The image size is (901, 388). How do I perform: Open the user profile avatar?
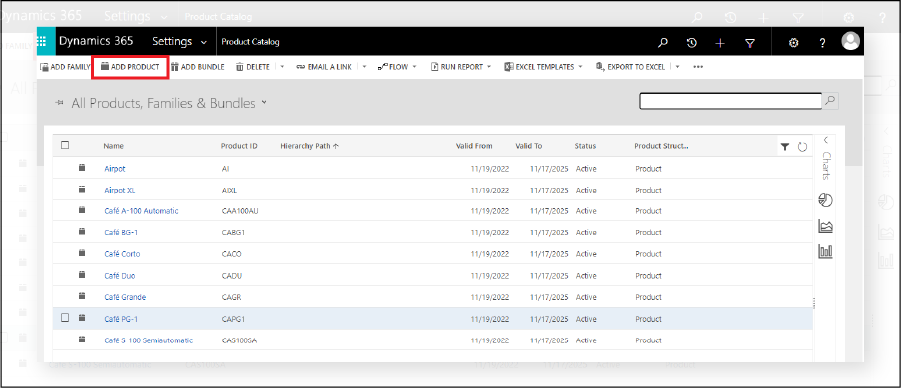(x=850, y=41)
